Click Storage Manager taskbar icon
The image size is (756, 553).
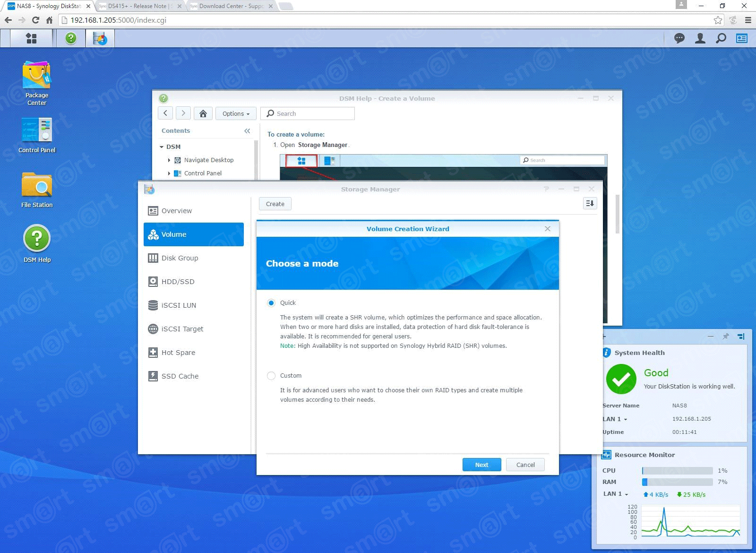pyautogui.click(x=100, y=38)
